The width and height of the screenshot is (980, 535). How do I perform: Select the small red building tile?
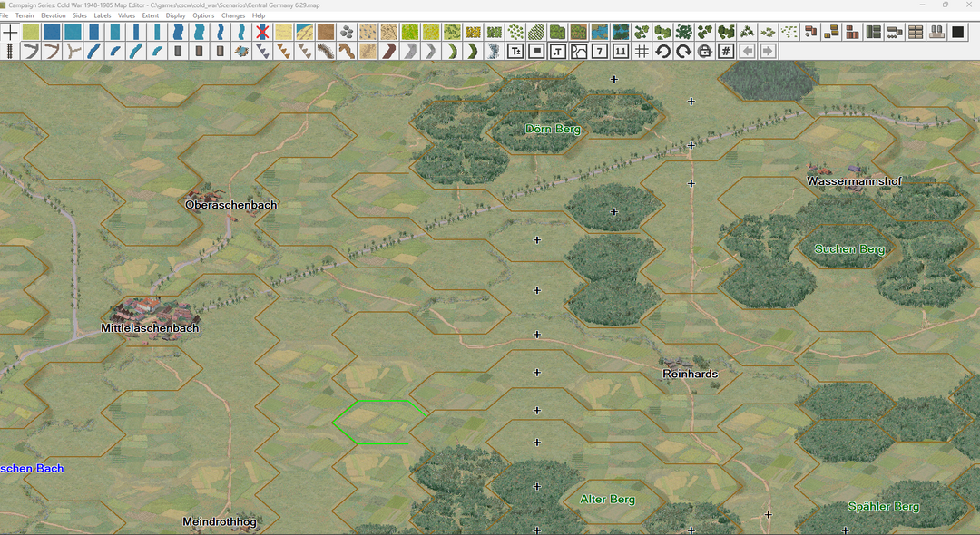(810, 31)
